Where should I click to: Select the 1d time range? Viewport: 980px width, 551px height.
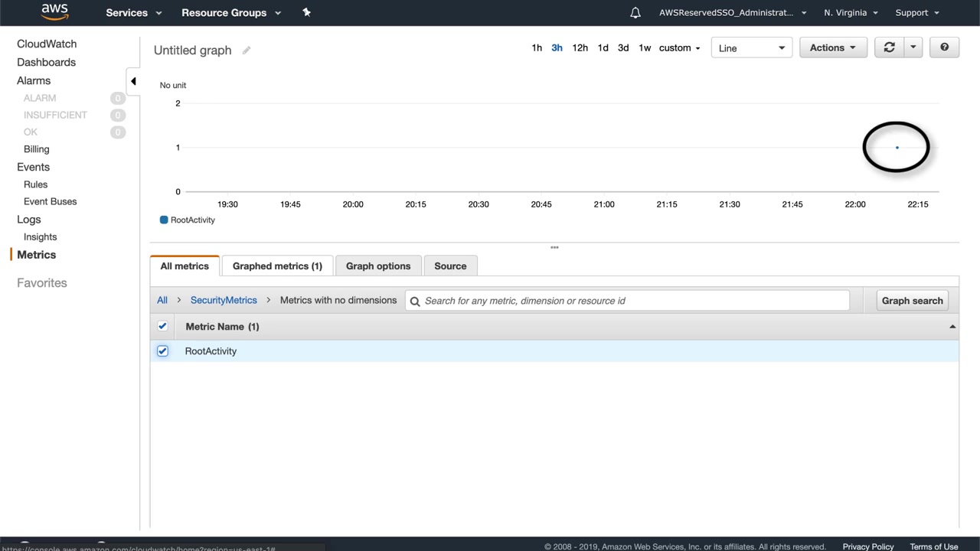pos(603,47)
